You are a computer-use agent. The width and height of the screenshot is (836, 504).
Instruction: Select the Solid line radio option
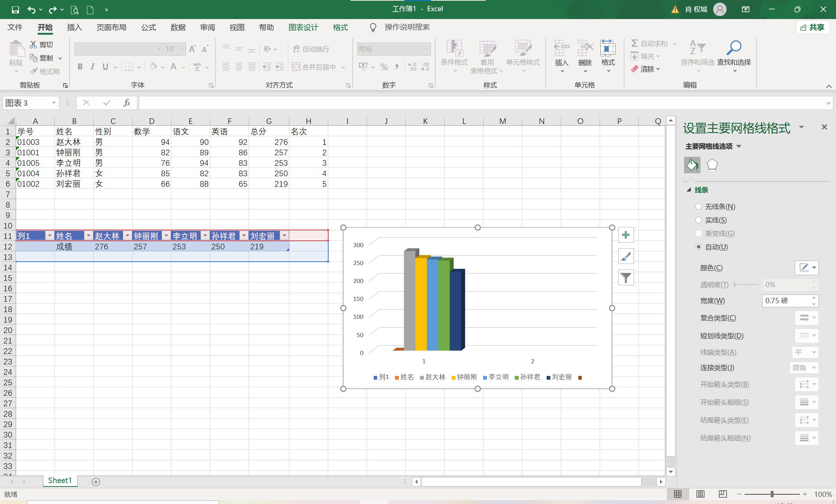tap(699, 220)
